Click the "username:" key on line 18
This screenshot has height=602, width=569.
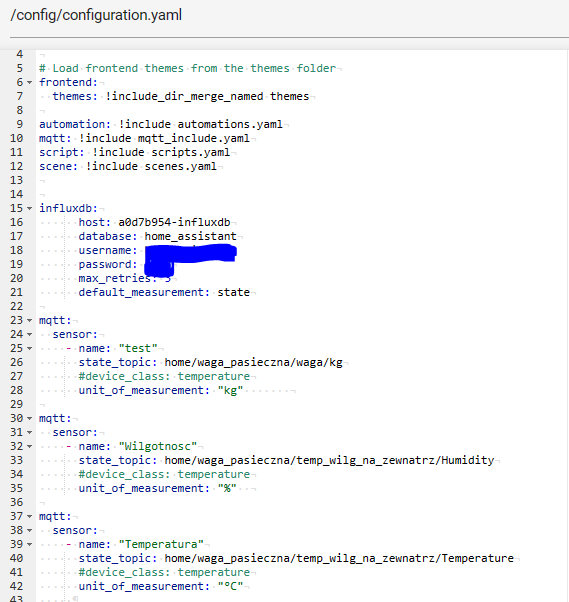click(x=108, y=250)
